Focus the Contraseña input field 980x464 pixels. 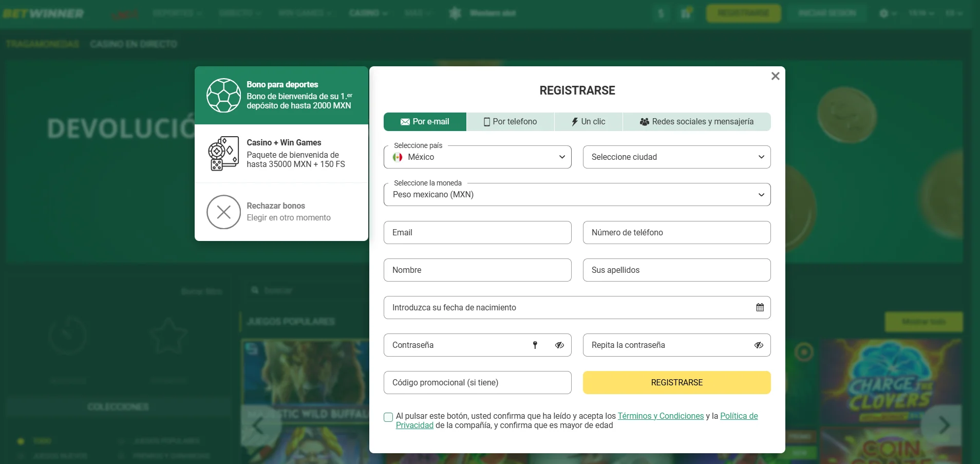tap(477, 345)
